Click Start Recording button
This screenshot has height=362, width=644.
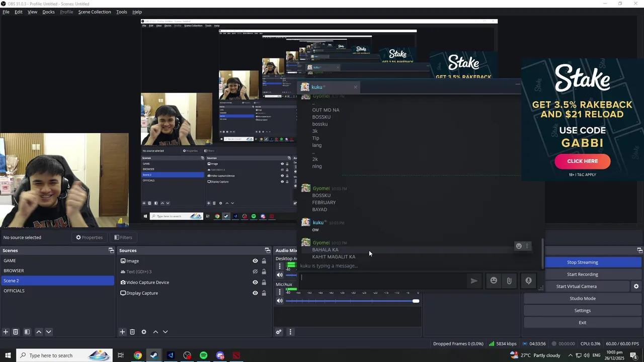click(x=583, y=274)
